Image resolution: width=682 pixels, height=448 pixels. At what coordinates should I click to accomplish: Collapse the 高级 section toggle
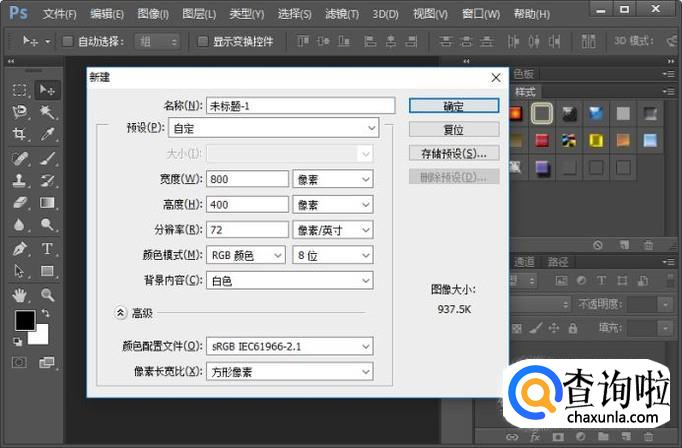tap(121, 313)
